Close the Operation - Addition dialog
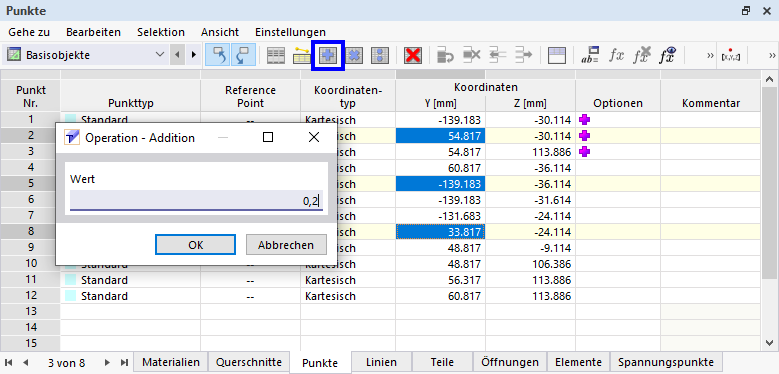 (313, 137)
